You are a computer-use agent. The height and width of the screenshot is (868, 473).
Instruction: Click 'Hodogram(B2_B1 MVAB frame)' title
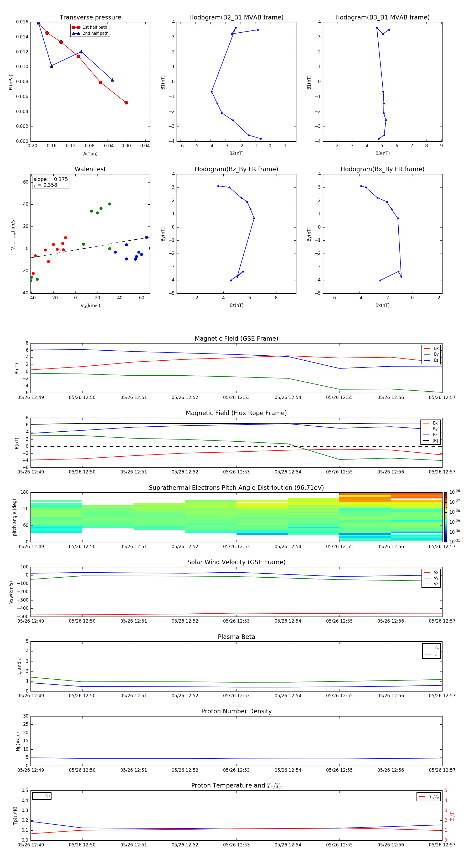[236, 18]
